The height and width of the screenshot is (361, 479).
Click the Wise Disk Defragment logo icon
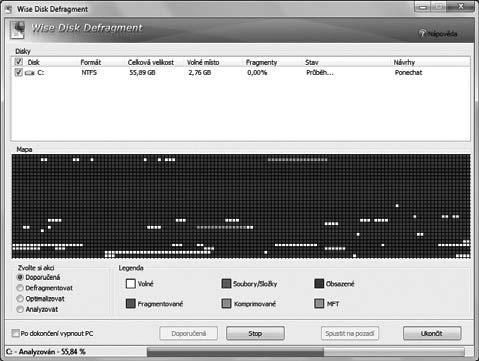(x=18, y=29)
